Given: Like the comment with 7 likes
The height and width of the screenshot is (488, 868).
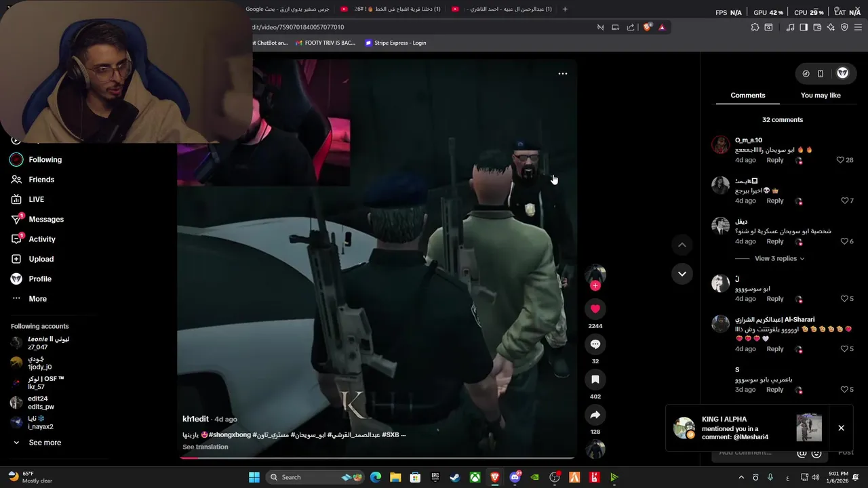Looking at the screenshot, I should coord(844,201).
